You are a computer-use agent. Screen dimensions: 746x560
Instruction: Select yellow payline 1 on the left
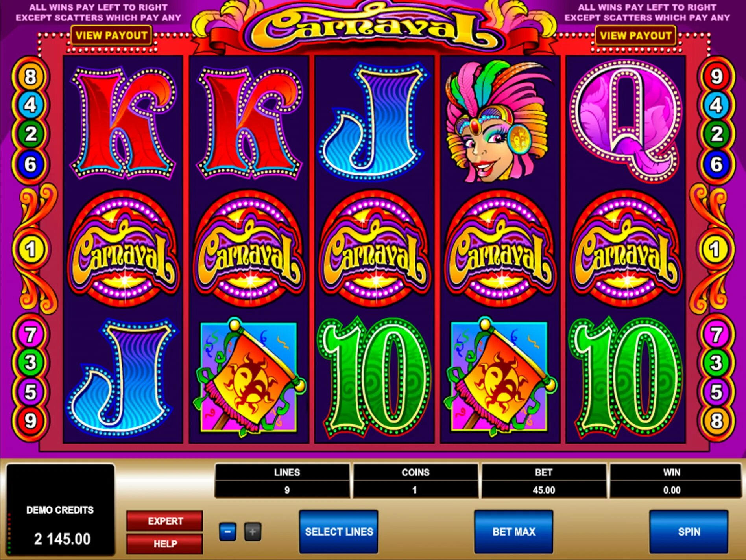[30, 249]
